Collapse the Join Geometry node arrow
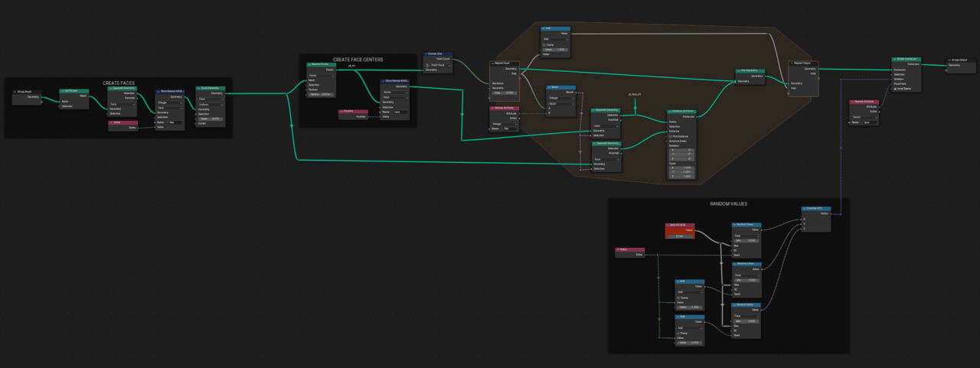 tap(737, 70)
